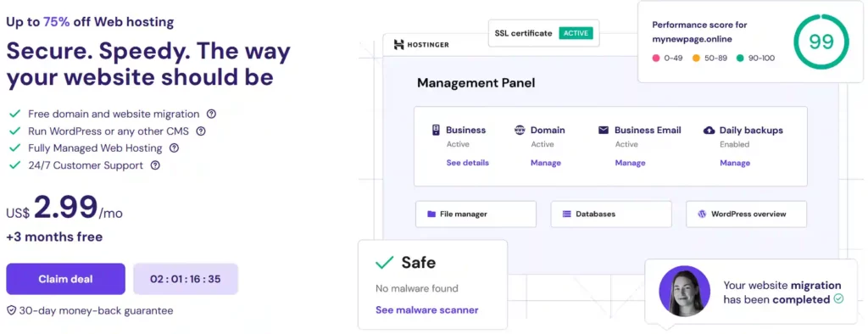Click the Claim deal button

(x=65, y=279)
